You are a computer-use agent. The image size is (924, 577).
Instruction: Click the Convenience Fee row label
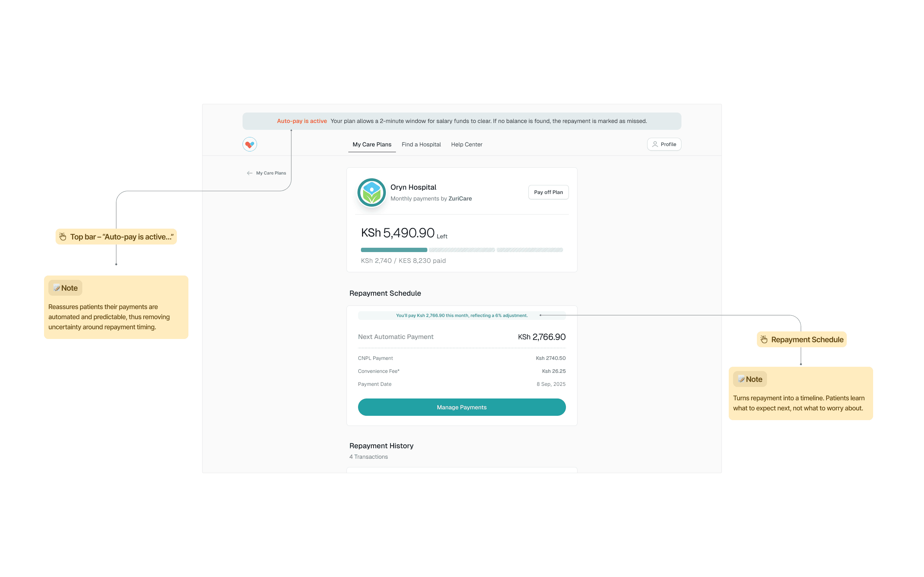point(378,371)
